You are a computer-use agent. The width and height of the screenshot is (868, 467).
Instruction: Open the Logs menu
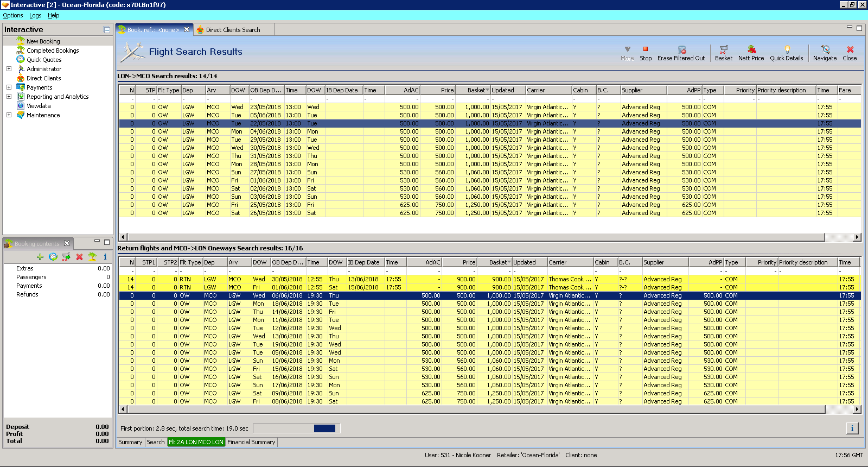coord(35,15)
